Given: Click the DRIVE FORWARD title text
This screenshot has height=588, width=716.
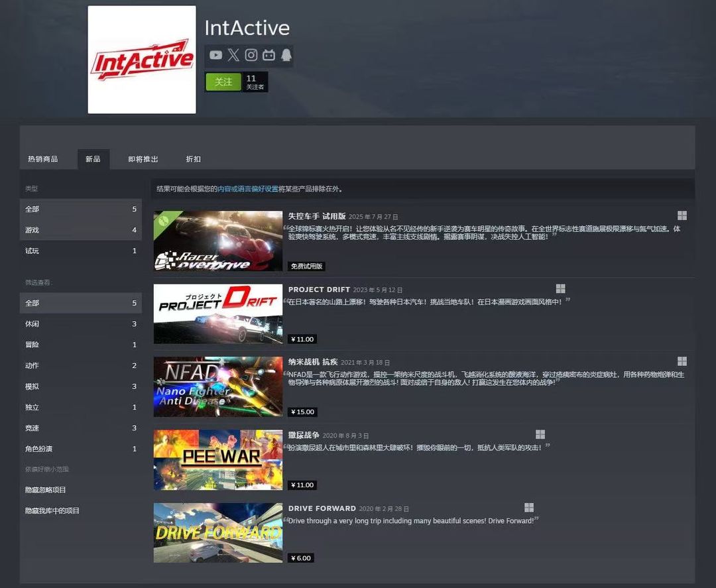Looking at the screenshot, I should 322,508.
